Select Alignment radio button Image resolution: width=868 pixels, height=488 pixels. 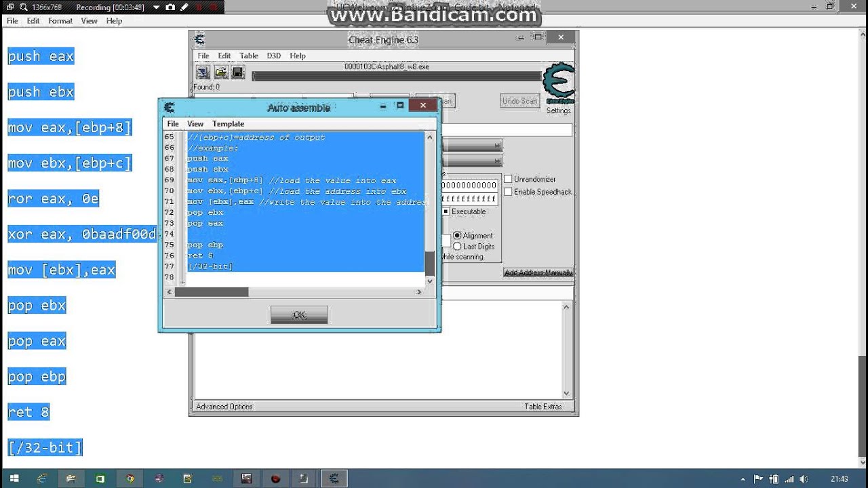click(457, 235)
